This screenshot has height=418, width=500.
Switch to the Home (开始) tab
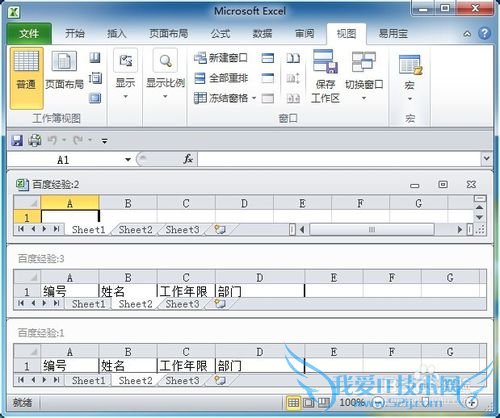[75, 33]
